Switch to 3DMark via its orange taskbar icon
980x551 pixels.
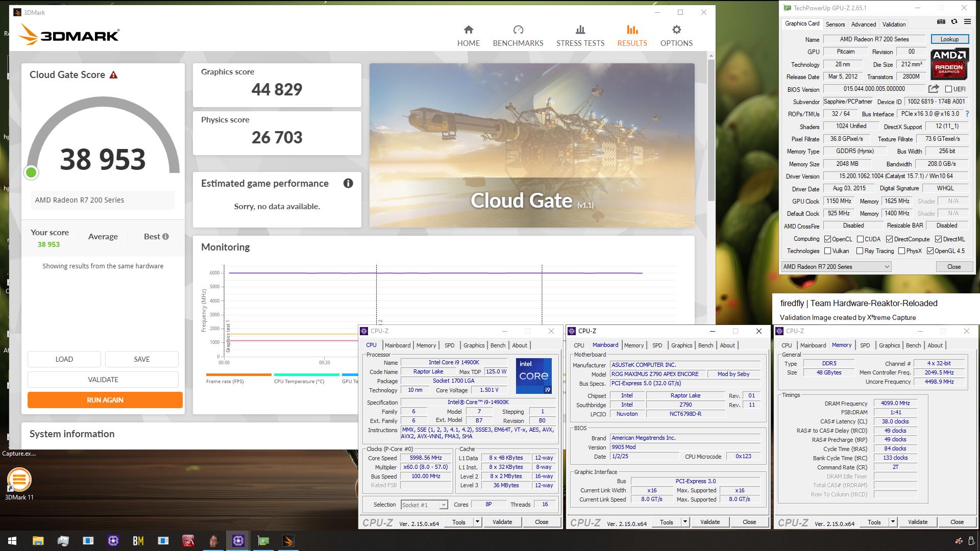coord(288,541)
